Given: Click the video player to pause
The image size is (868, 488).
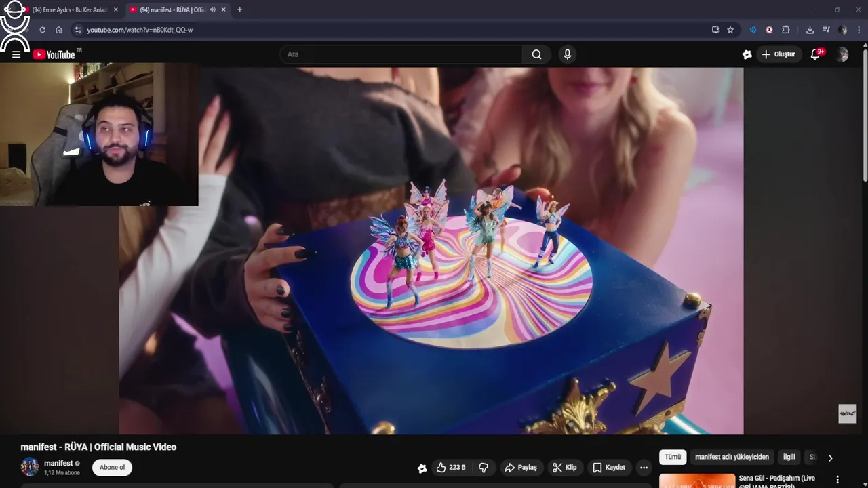Looking at the screenshot, I should point(431,251).
